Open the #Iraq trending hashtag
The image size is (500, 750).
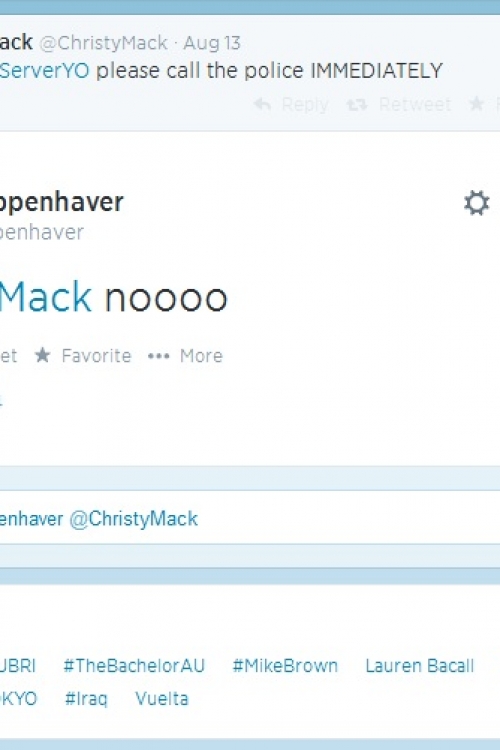pyautogui.click(x=86, y=699)
